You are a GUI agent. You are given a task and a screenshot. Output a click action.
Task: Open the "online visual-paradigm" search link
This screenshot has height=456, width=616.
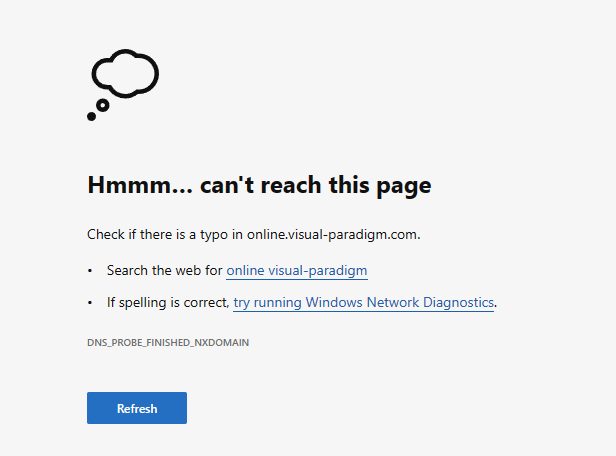[298, 271]
